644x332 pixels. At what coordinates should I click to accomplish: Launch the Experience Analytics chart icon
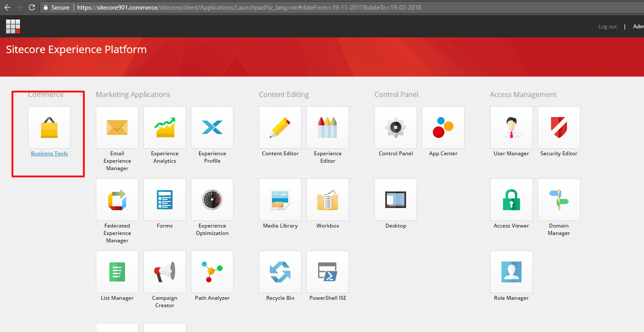(x=165, y=127)
